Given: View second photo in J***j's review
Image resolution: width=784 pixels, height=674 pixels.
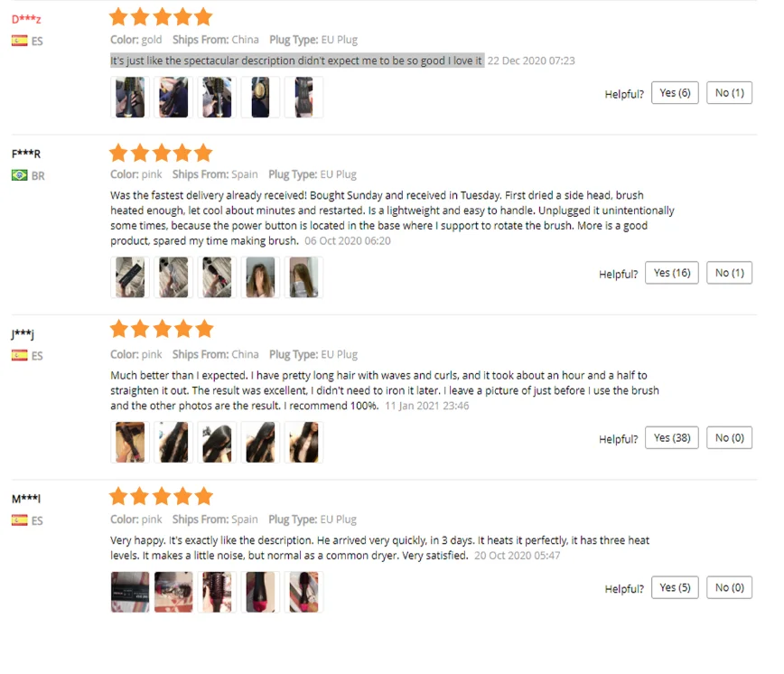Looking at the screenshot, I should (x=173, y=442).
